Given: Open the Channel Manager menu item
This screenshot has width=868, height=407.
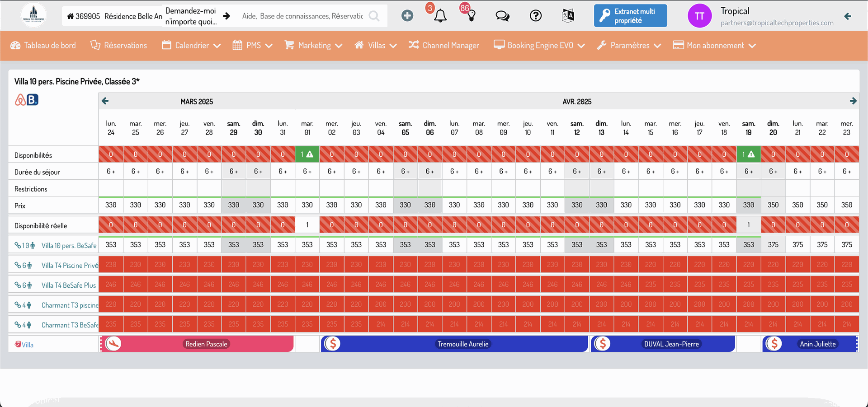Looking at the screenshot, I should click(443, 46).
